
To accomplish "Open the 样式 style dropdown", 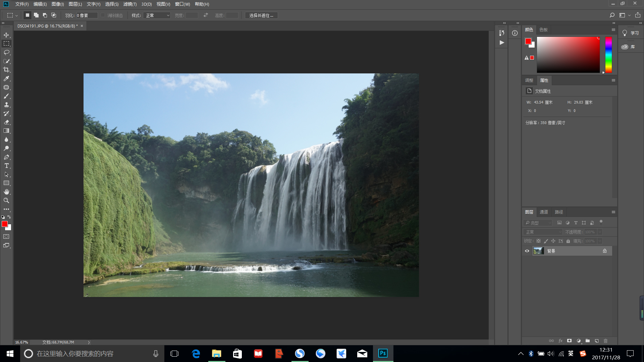I will tap(157, 15).
